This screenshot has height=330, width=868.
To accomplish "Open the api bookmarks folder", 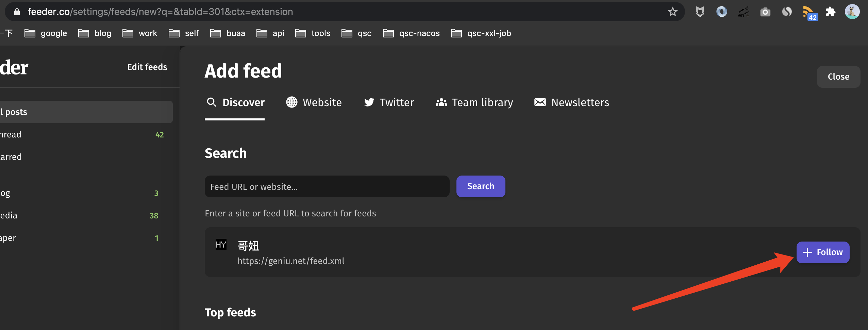I will click(270, 33).
